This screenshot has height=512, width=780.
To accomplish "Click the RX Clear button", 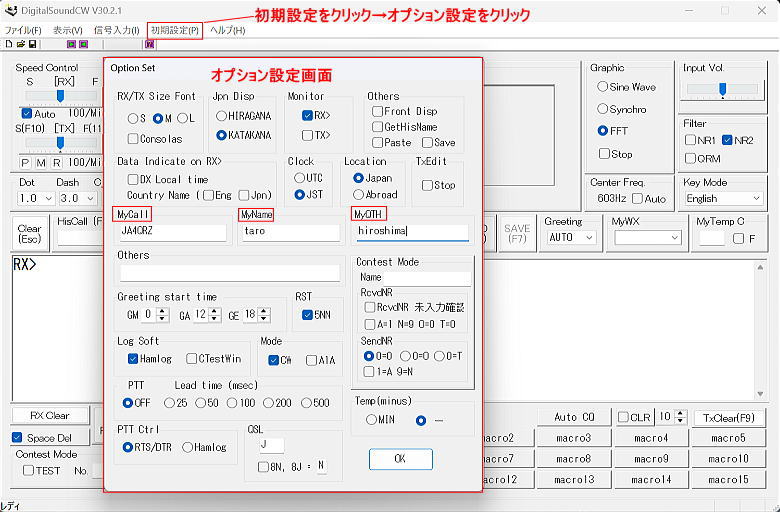I will [50, 415].
